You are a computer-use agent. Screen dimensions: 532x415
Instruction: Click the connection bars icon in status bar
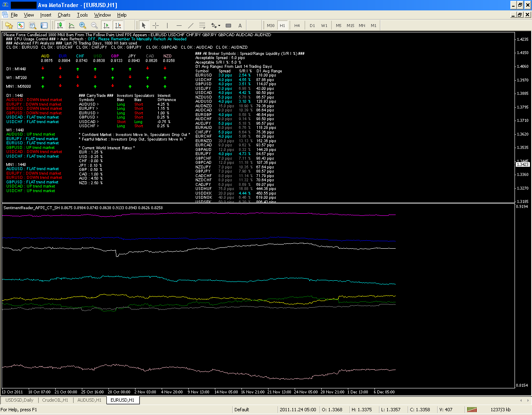point(472,410)
